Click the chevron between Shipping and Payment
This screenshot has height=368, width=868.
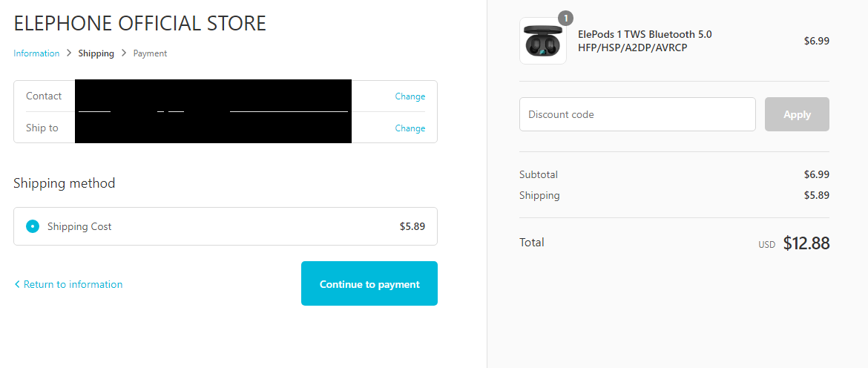click(x=124, y=53)
